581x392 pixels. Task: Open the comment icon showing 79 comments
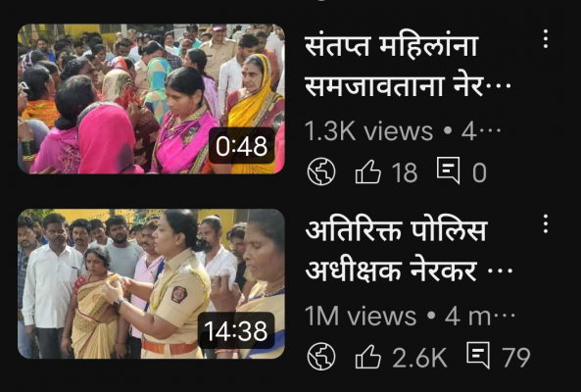pos(478,356)
